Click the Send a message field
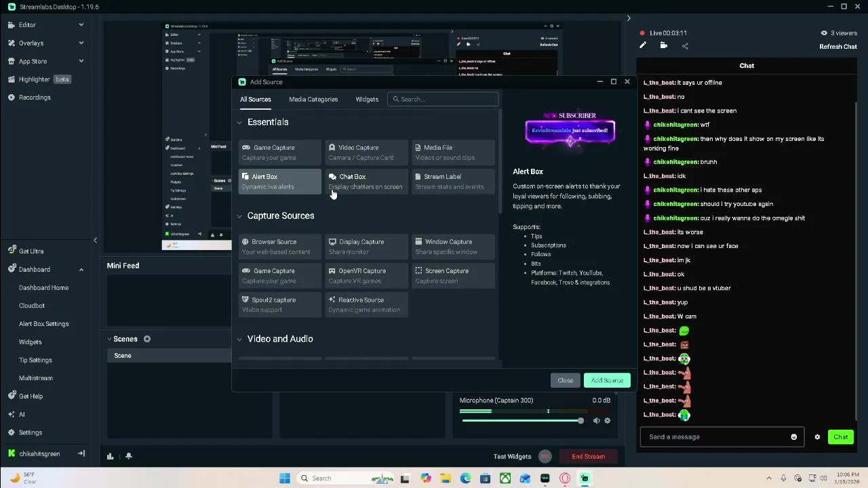The height and width of the screenshot is (488, 868). pyautogui.click(x=722, y=437)
